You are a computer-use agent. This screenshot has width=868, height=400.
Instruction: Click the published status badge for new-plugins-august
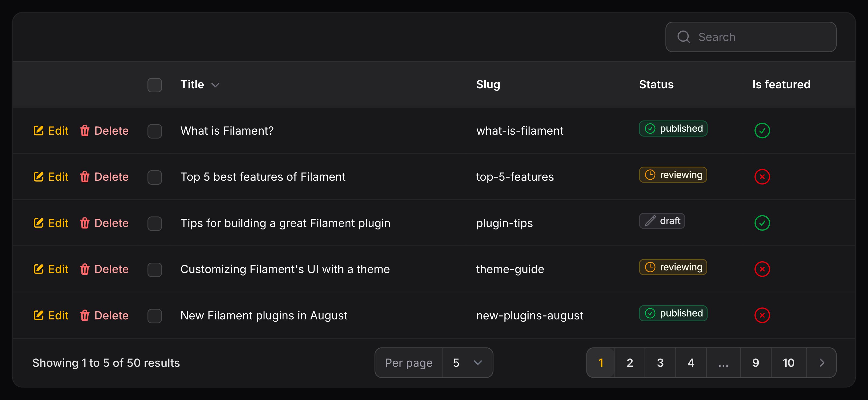[673, 313]
